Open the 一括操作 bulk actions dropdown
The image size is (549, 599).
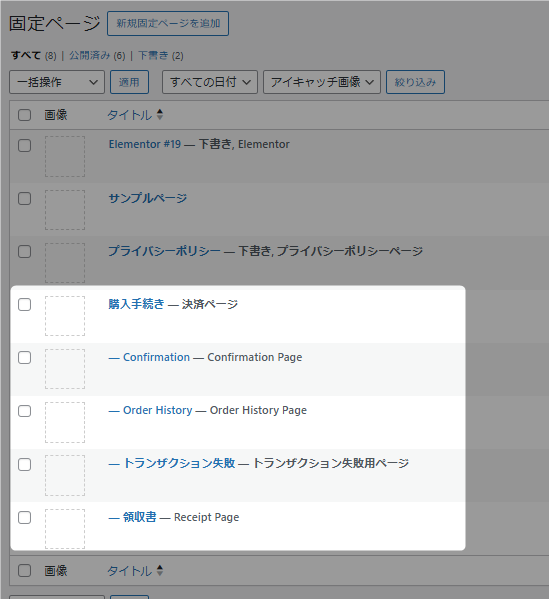[x=57, y=82]
